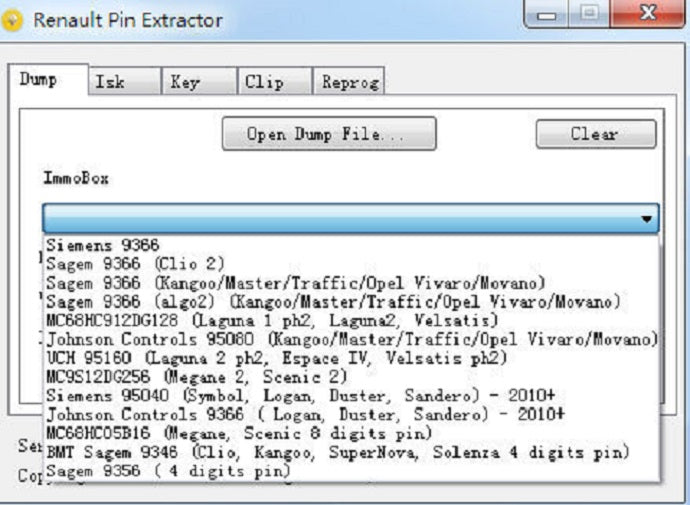Select MC68HC912DG128 Laguna 1 ph2 entry
Viewport: 690px width, 505px height.
[x=272, y=321]
